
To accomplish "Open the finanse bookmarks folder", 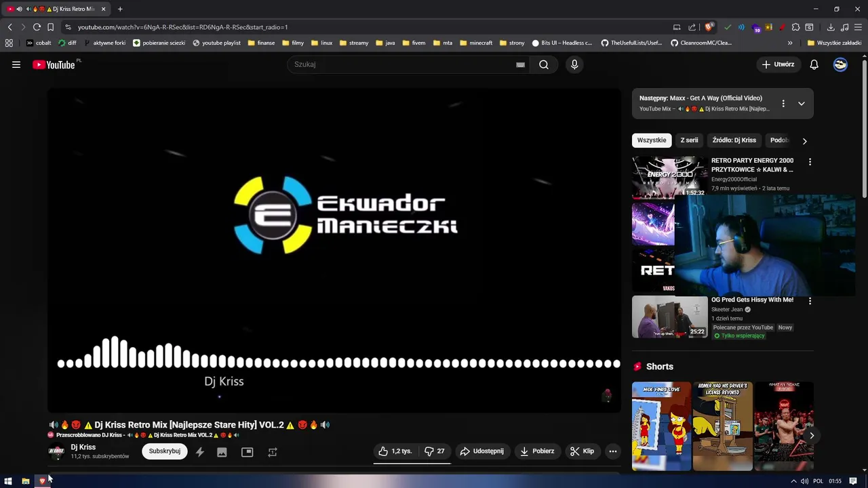I will click(x=261, y=43).
